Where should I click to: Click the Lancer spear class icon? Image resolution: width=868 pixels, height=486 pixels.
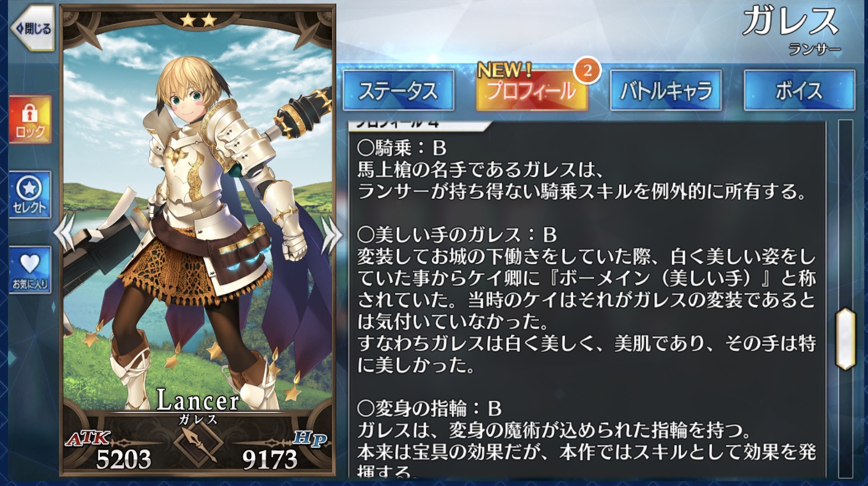tap(198, 444)
